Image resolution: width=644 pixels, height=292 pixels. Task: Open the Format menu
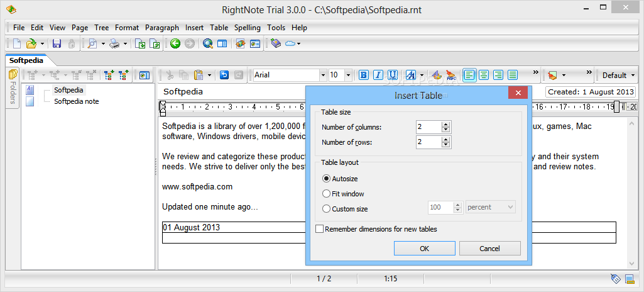(x=127, y=28)
